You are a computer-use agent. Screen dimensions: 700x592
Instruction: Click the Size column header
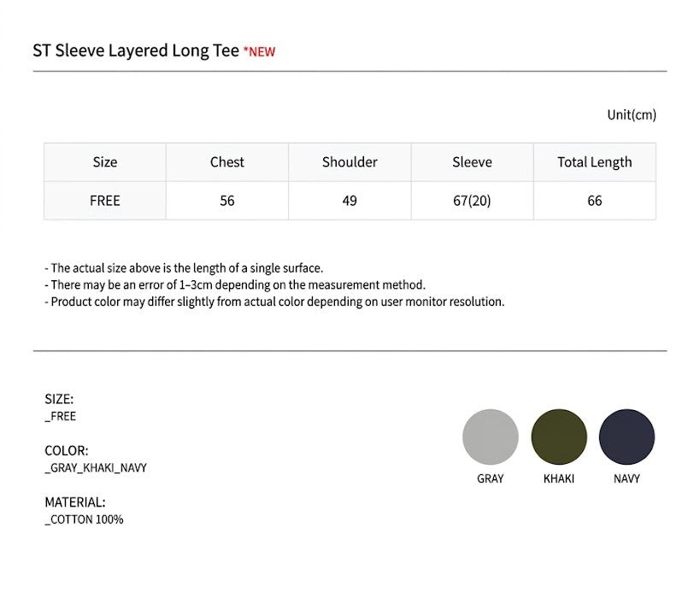(x=105, y=162)
